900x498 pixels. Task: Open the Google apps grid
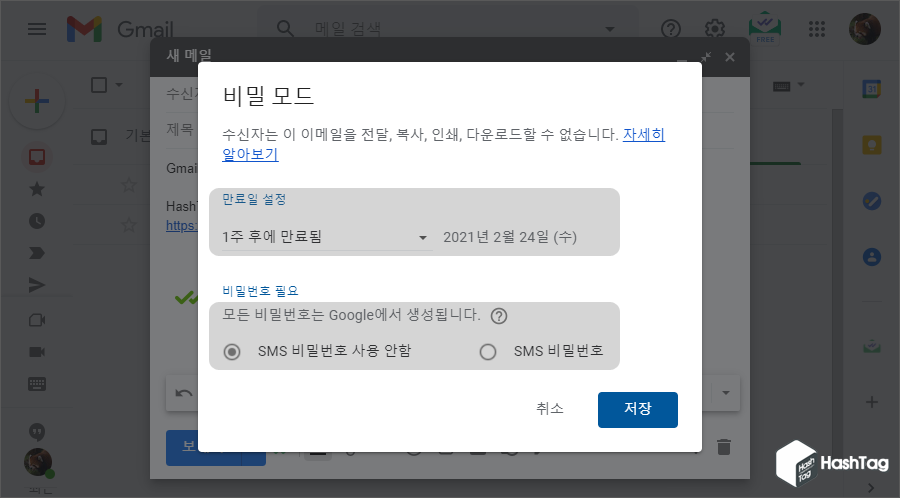[x=816, y=29]
